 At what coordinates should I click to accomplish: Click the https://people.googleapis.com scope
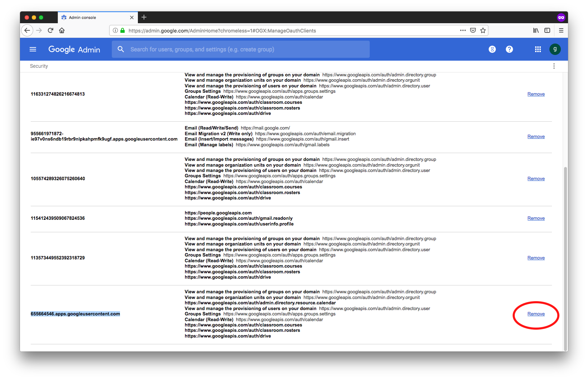pos(218,213)
